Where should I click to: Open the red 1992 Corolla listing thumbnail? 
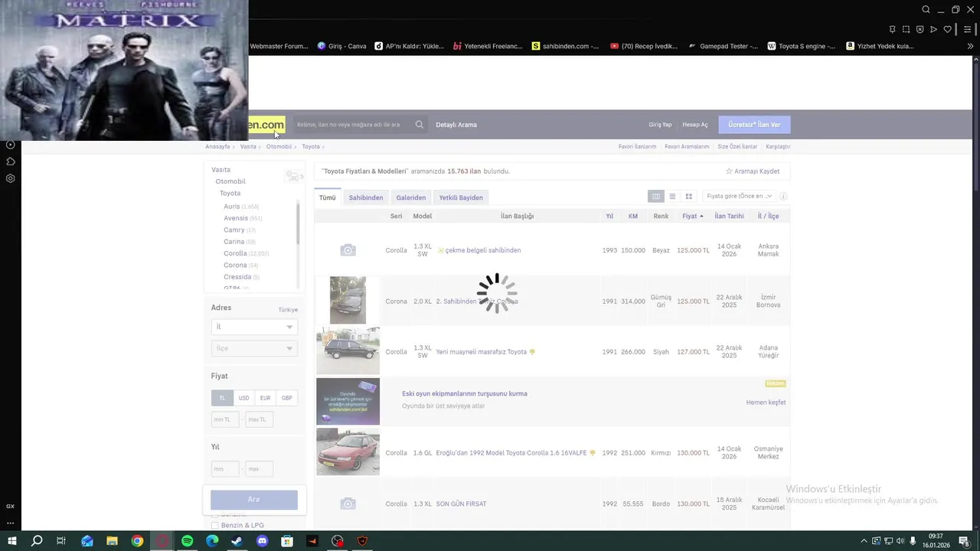pos(348,452)
